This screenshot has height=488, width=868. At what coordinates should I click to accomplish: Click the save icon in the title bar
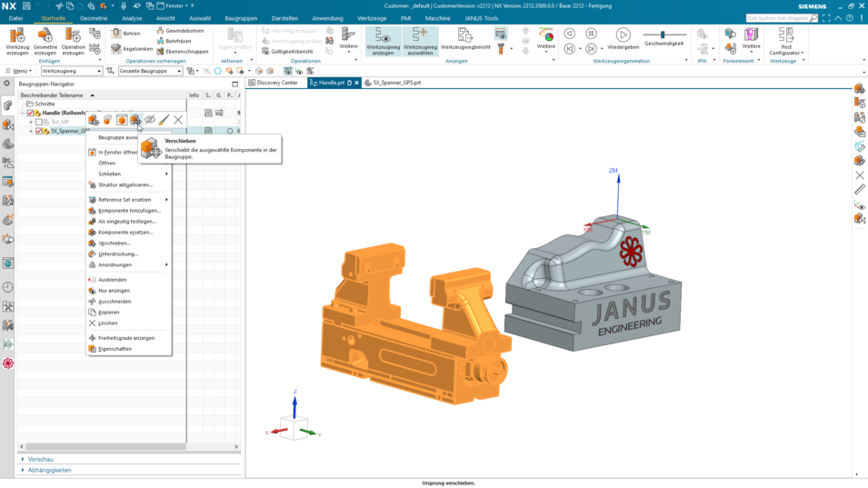coord(26,6)
